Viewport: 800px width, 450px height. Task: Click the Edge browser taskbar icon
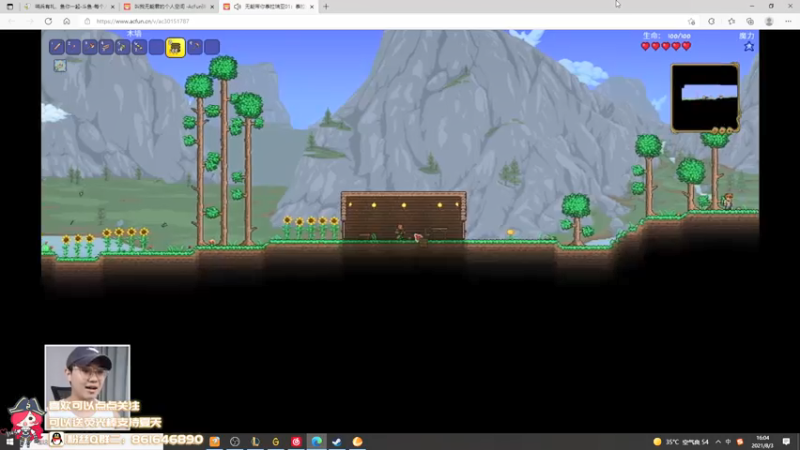[316, 442]
